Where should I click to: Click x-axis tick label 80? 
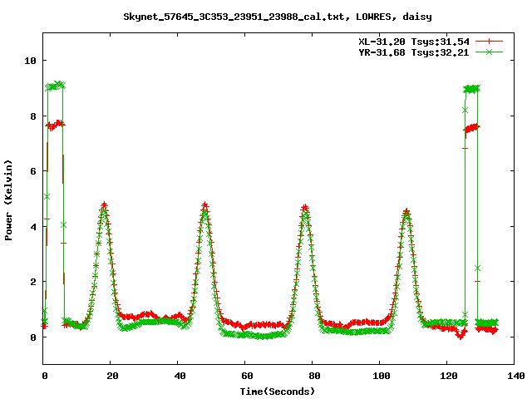pyautogui.click(x=314, y=376)
